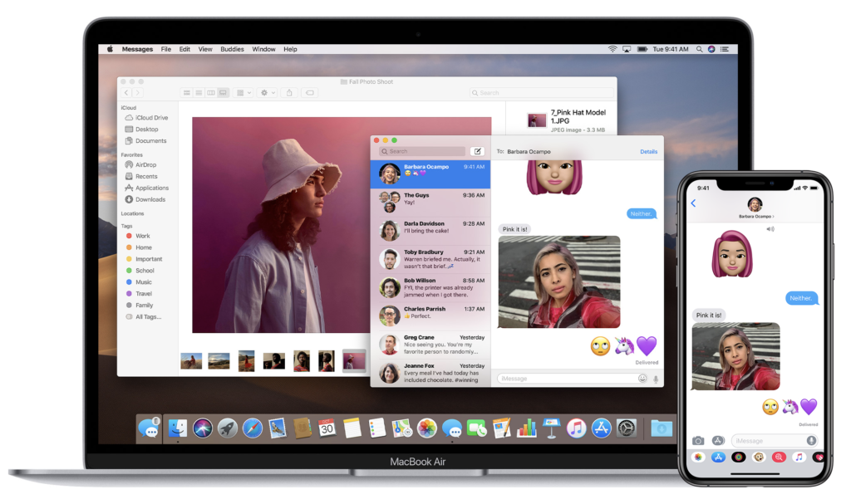Click the Details link in Messages

pyautogui.click(x=648, y=152)
